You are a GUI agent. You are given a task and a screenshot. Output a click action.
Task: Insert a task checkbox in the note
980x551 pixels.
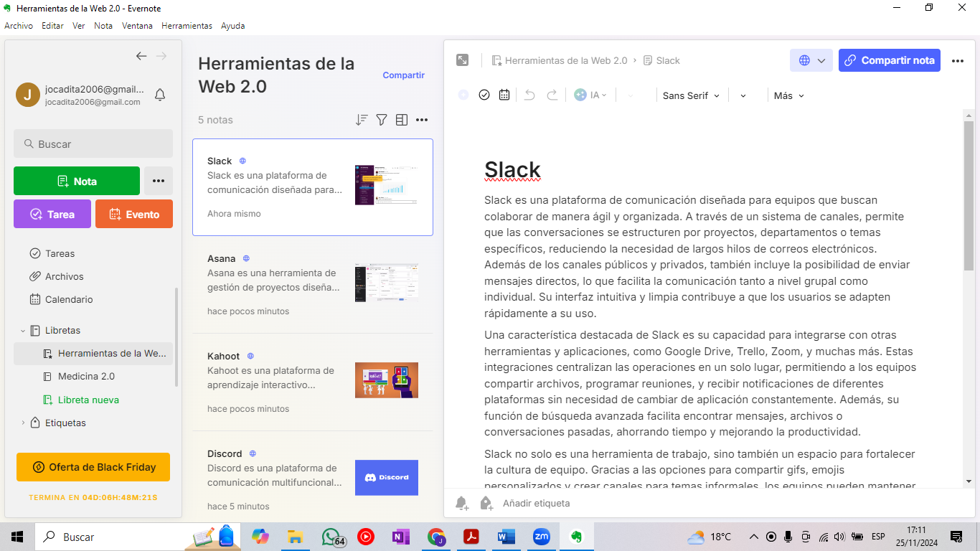(x=484, y=95)
